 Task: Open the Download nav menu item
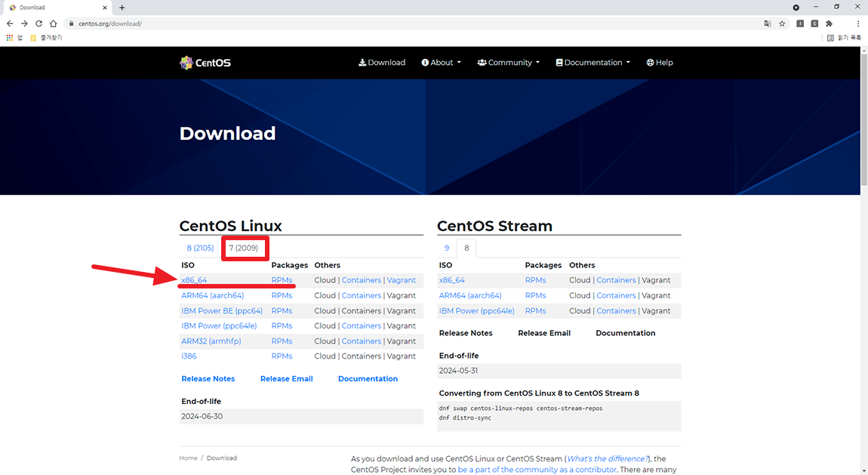pyautogui.click(x=382, y=63)
